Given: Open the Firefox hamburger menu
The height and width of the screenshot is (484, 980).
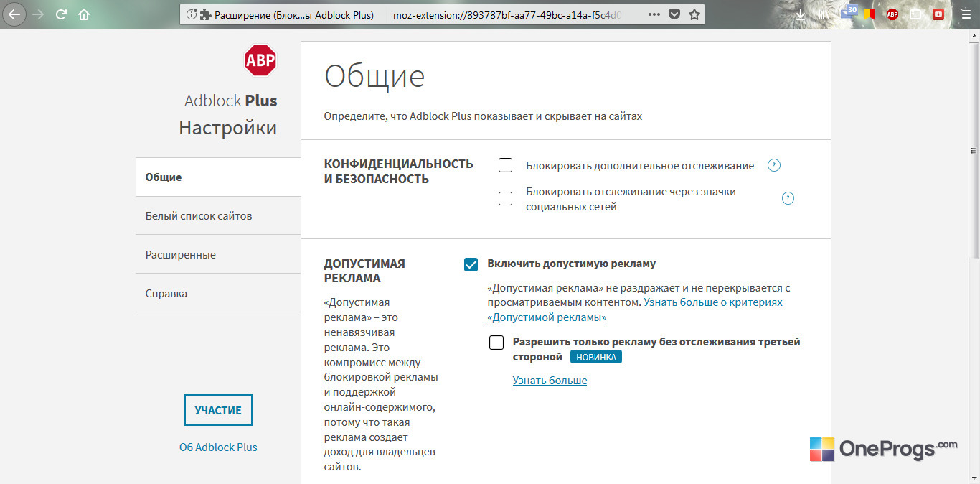Looking at the screenshot, I should pyautogui.click(x=966, y=14).
